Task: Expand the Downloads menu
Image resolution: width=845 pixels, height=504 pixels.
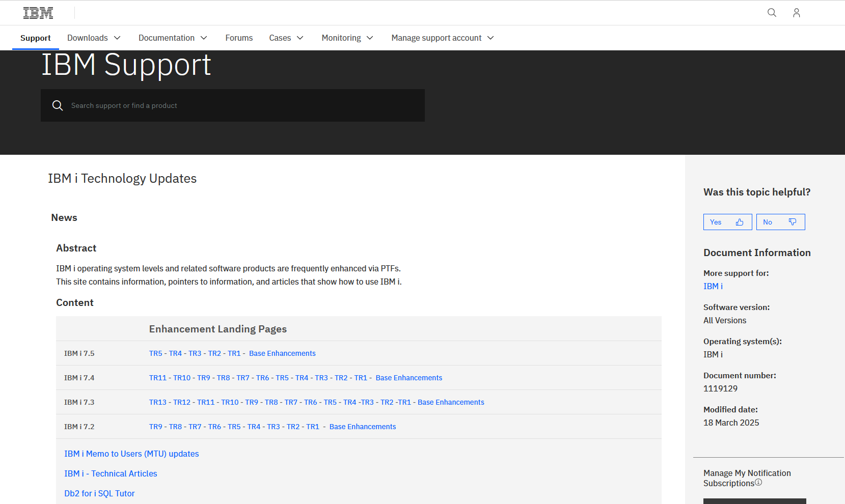Action: (x=94, y=38)
